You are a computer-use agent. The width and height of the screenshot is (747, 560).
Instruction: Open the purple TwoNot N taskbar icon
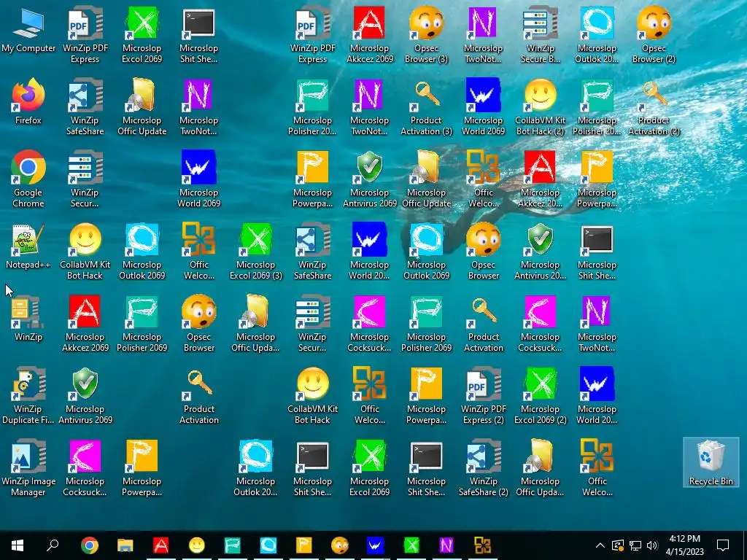click(x=446, y=545)
